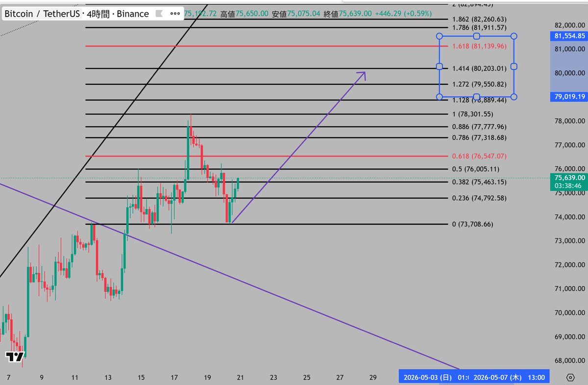Click date label 25 on time axis

(307, 378)
